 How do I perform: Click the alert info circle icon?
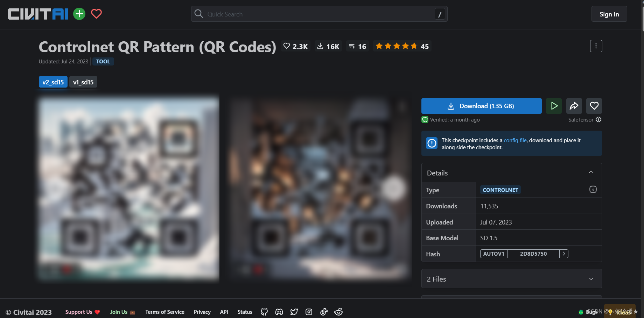[432, 143]
